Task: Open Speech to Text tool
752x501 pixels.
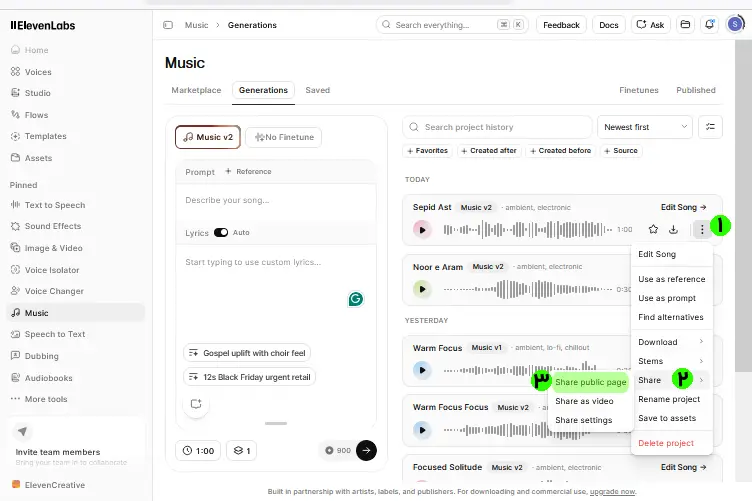Action: (47, 334)
